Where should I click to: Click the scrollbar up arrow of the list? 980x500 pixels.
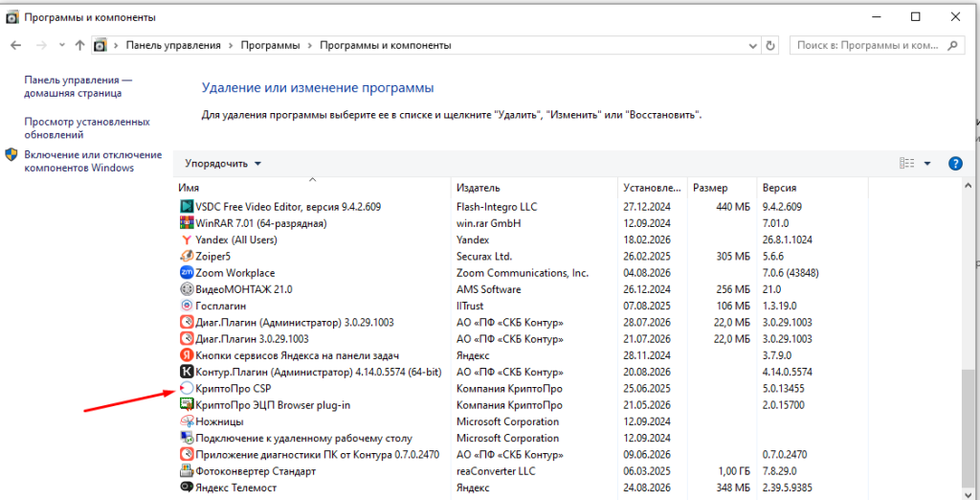tap(969, 186)
